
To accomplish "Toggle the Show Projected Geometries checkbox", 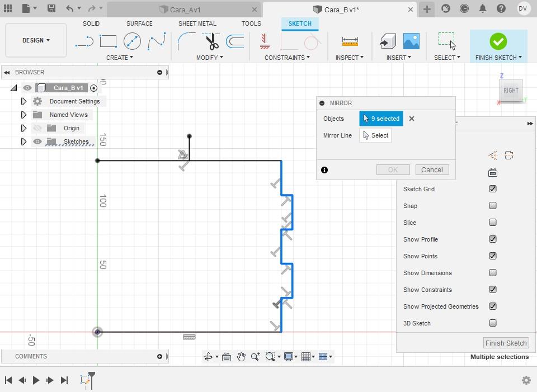I will point(493,306).
